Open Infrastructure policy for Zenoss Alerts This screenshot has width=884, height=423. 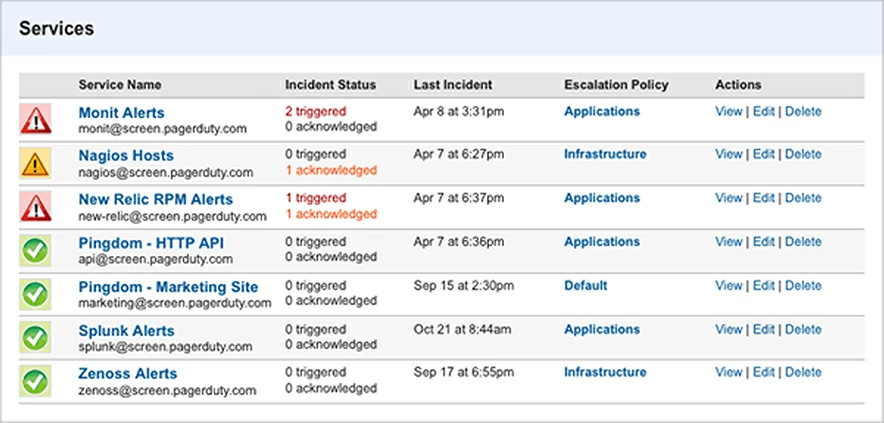point(605,372)
